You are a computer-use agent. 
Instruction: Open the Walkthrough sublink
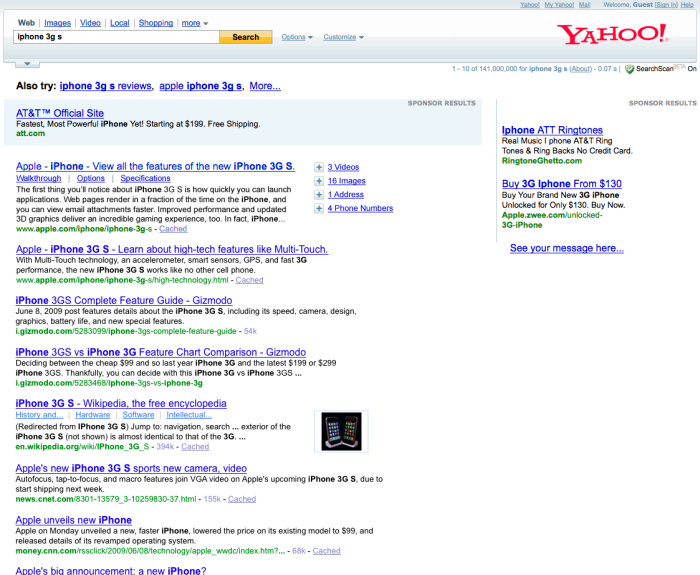(39, 178)
